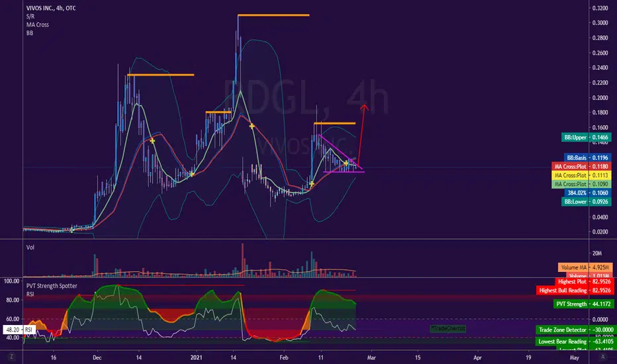Click the 0.2000 value on the price axis
The image size is (617, 364).
tap(600, 97)
